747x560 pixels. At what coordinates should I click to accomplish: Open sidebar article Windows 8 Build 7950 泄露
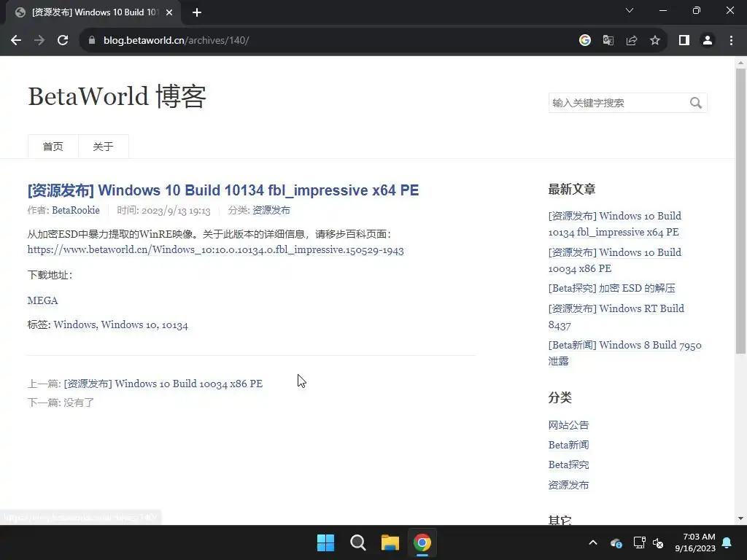[624, 353]
